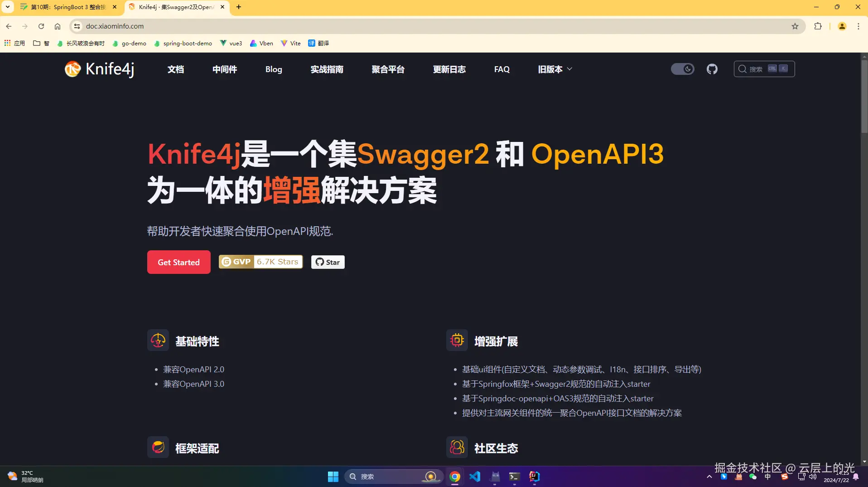Viewport: 868px width, 487px height.
Task: Open the Vben bookmark
Action: 262,43
